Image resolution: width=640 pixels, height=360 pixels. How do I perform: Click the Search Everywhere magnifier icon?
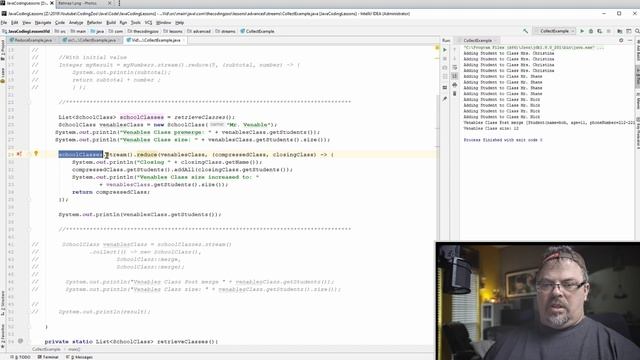tap(637, 31)
